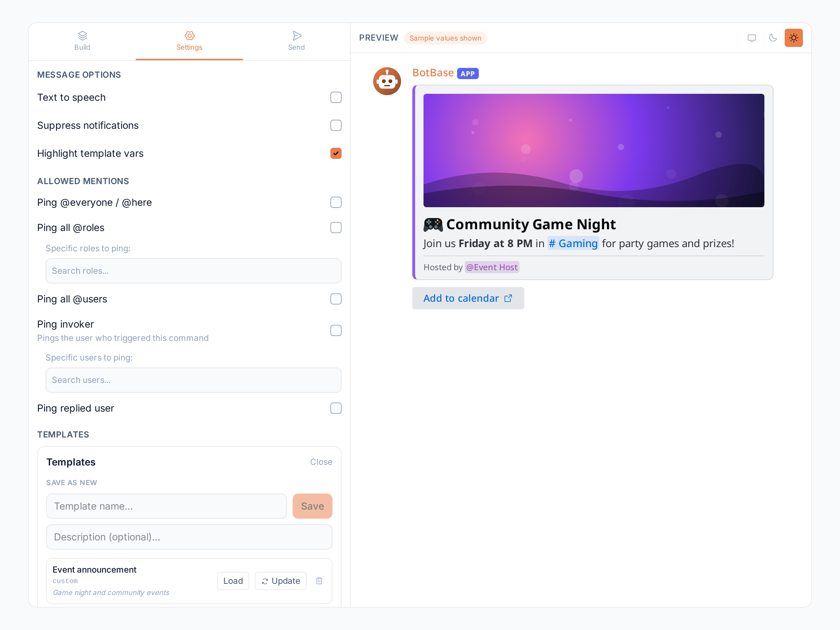
Task: Enable Text to speech checkbox
Action: coord(336,98)
